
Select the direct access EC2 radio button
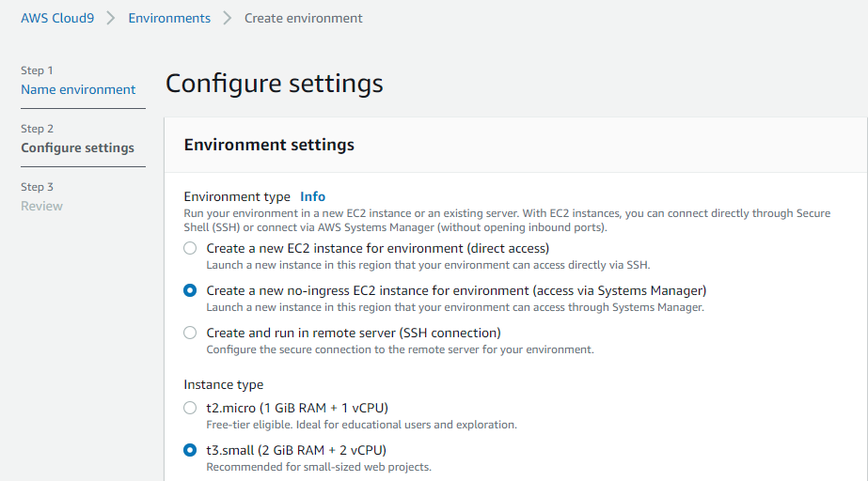[190, 248]
